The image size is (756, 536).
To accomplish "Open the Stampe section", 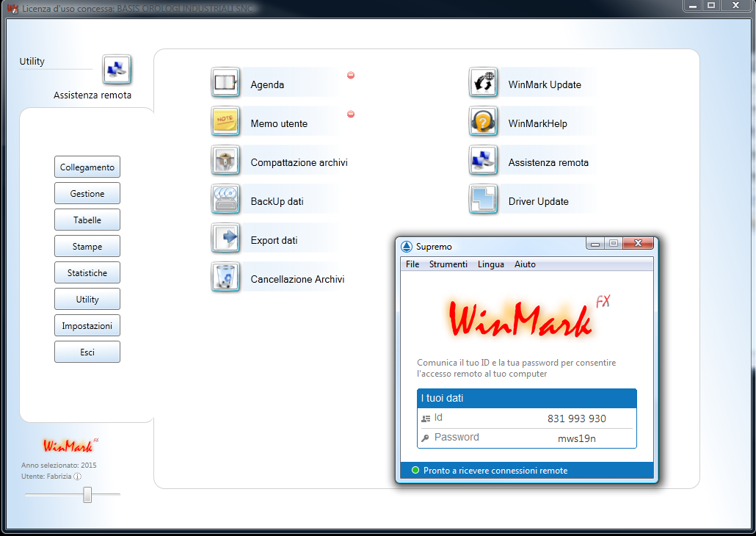I will click(x=87, y=247).
